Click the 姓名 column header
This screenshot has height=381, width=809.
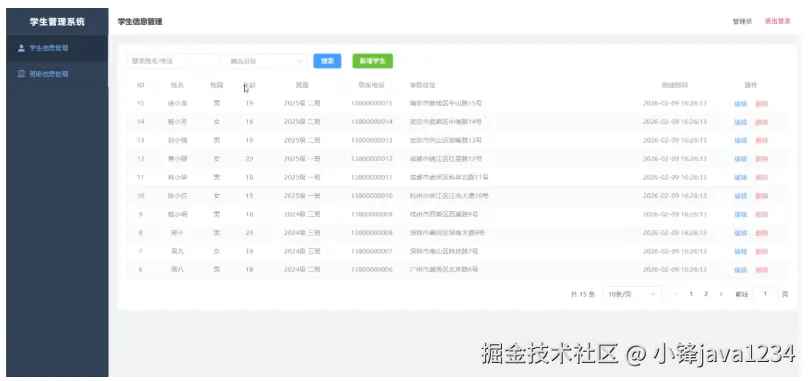(177, 85)
